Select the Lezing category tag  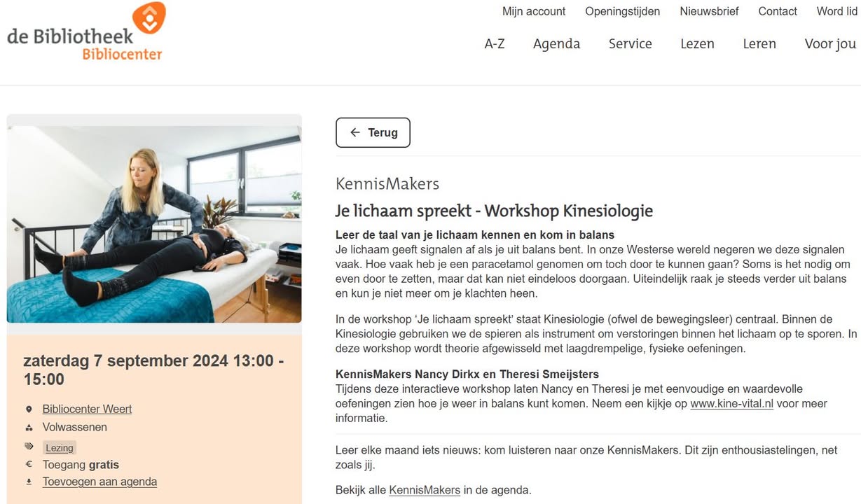pyautogui.click(x=60, y=447)
